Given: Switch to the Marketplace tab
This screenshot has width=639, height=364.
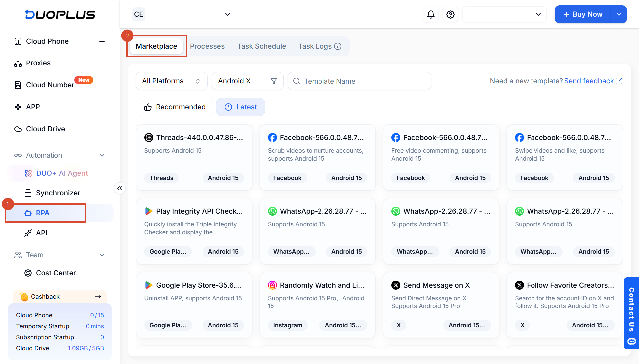Looking at the screenshot, I should 156,46.
